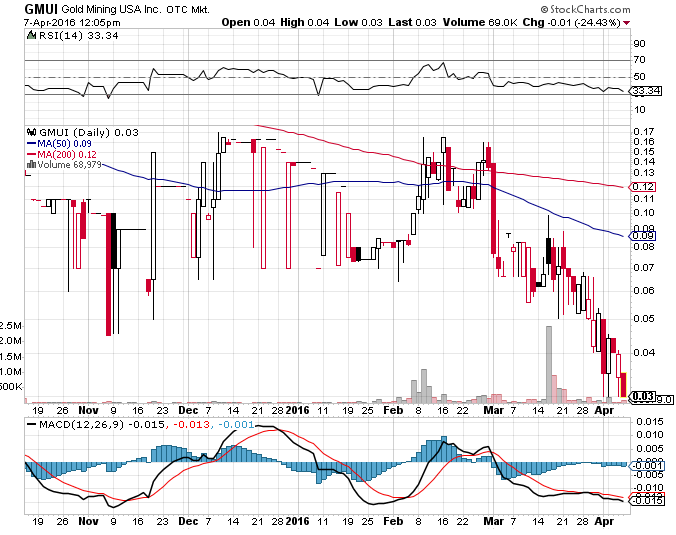Click the Low 0.03 value in header
Screen dimensions: 676x535
(358, 22)
